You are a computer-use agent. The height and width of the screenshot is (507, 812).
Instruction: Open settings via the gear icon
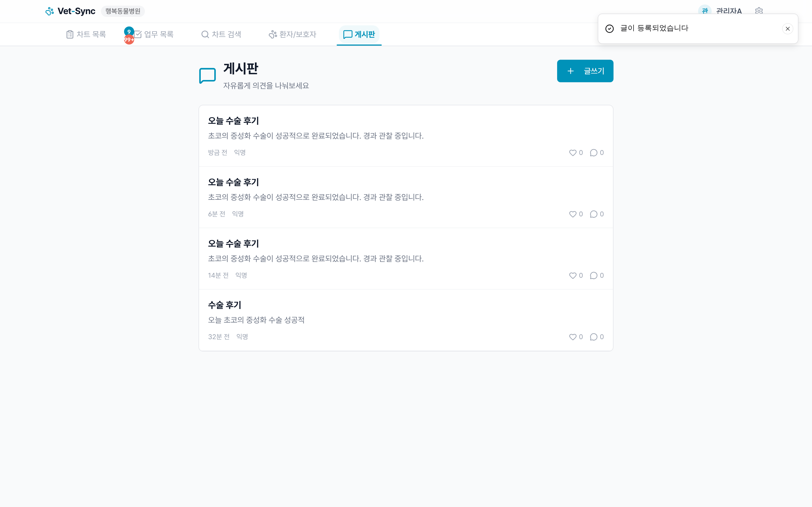(759, 11)
